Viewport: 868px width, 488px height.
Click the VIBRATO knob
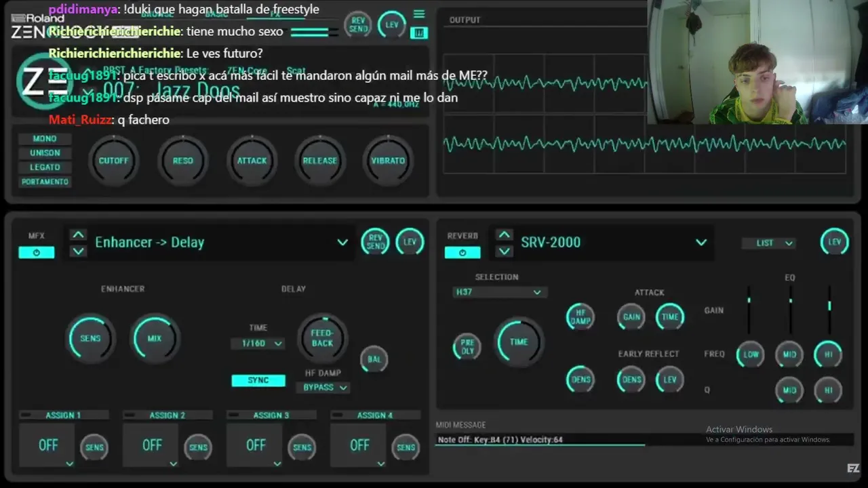coord(388,161)
